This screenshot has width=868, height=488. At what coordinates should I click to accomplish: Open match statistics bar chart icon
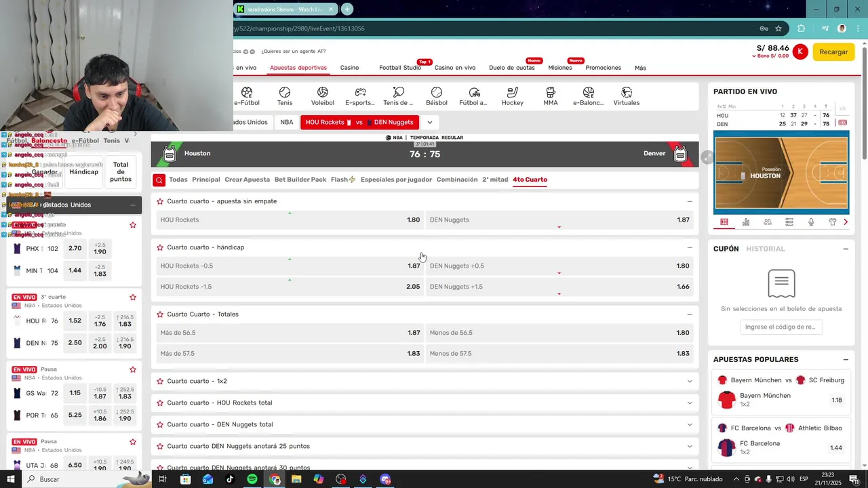(746, 222)
